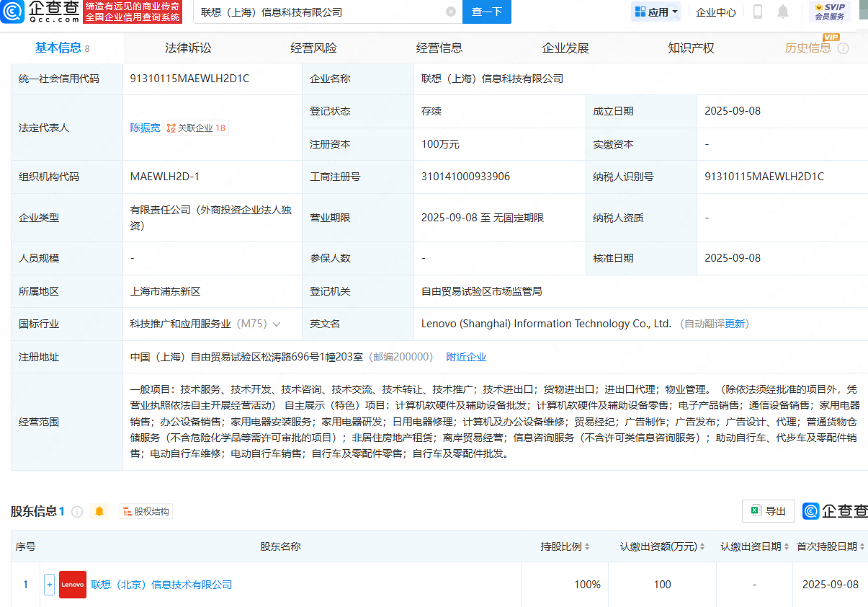Click the Lenovo shareholder logo
868x607 pixels.
coord(73,585)
